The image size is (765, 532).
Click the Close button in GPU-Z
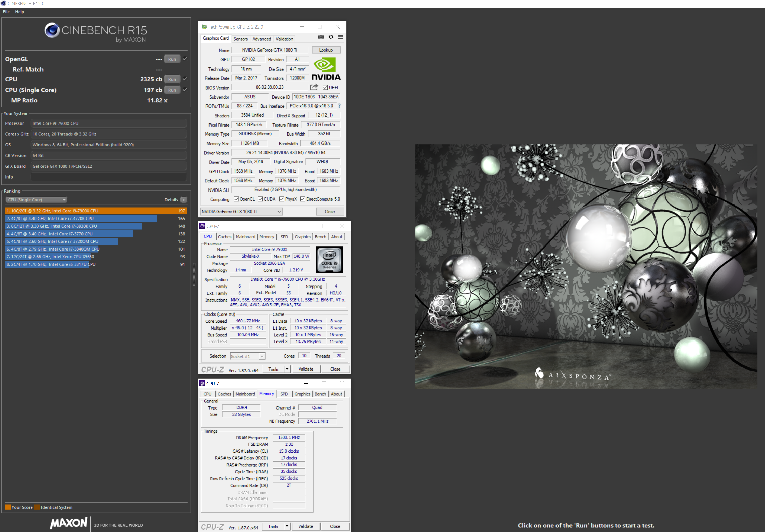[x=330, y=212]
